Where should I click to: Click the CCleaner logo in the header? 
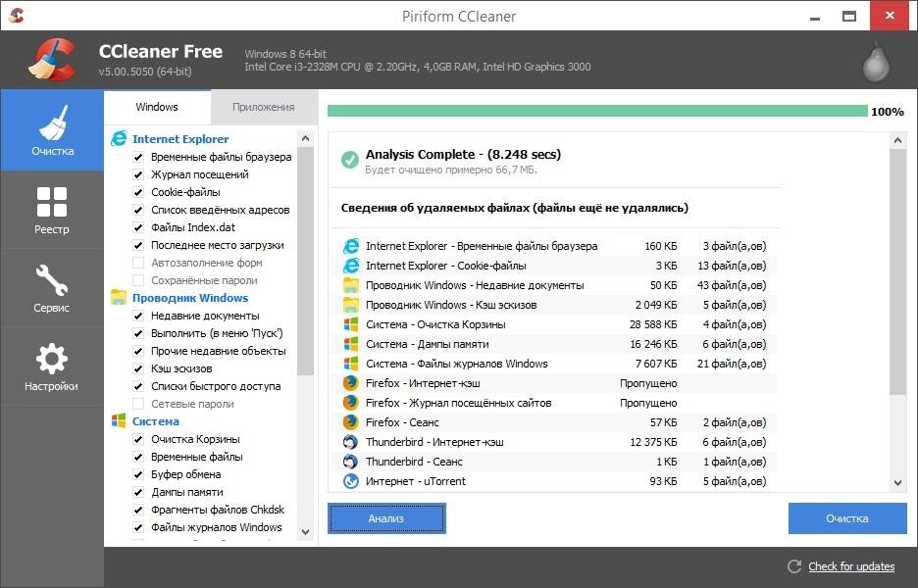tap(52, 60)
